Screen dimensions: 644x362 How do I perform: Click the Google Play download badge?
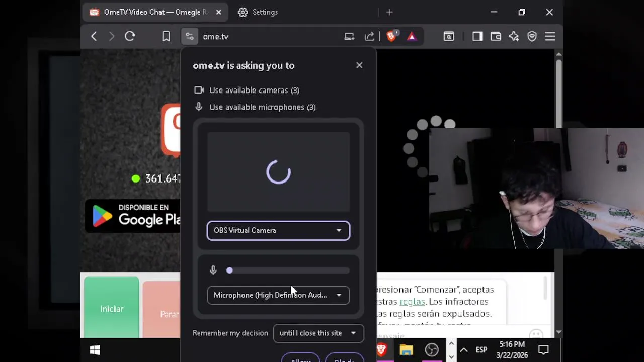133,216
